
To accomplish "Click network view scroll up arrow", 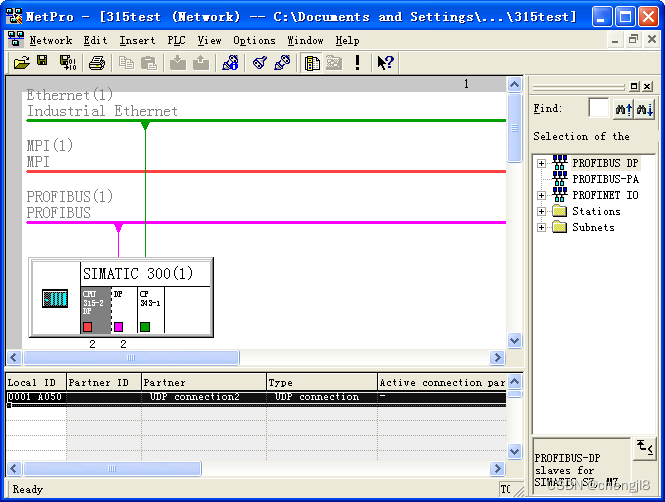I will click(514, 84).
